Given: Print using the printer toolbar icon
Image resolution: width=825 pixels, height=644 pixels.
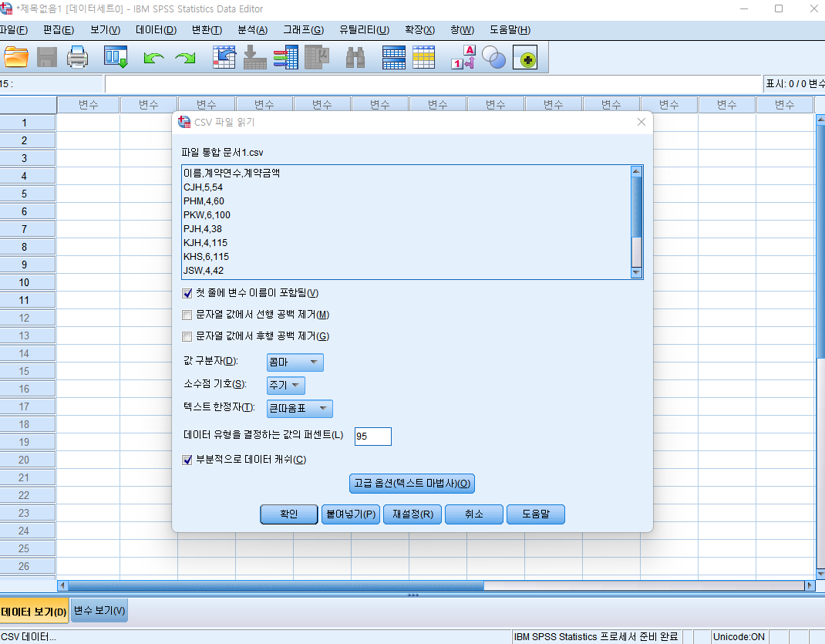Looking at the screenshot, I should [x=77, y=57].
